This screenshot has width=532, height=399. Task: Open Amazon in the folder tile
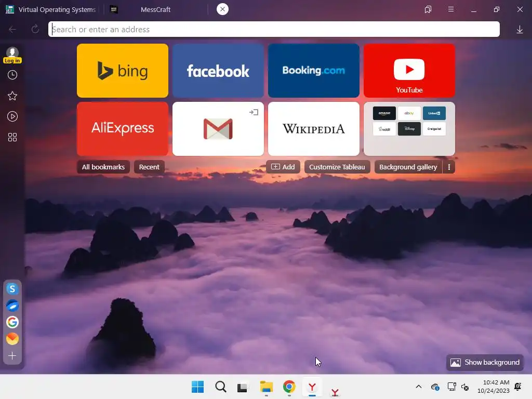point(384,113)
